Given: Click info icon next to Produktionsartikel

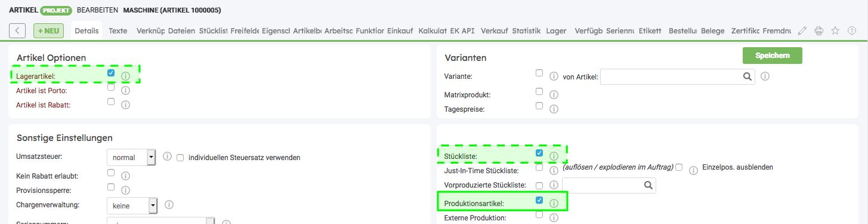Looking at the screenshot, I should 553,204.
